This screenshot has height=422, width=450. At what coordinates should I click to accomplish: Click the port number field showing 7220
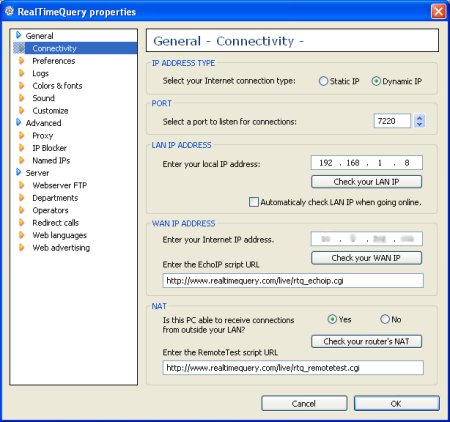[x=392, y=121]
